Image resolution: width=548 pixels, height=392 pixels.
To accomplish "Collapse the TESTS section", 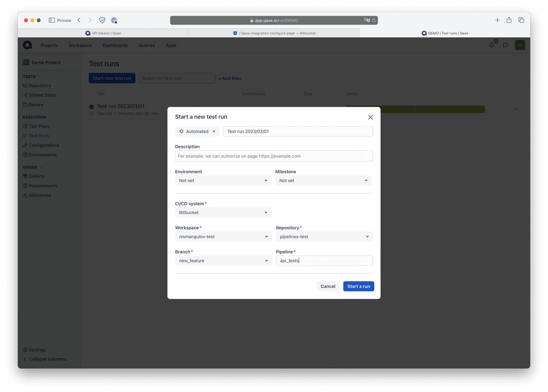I will click(32, 77).
